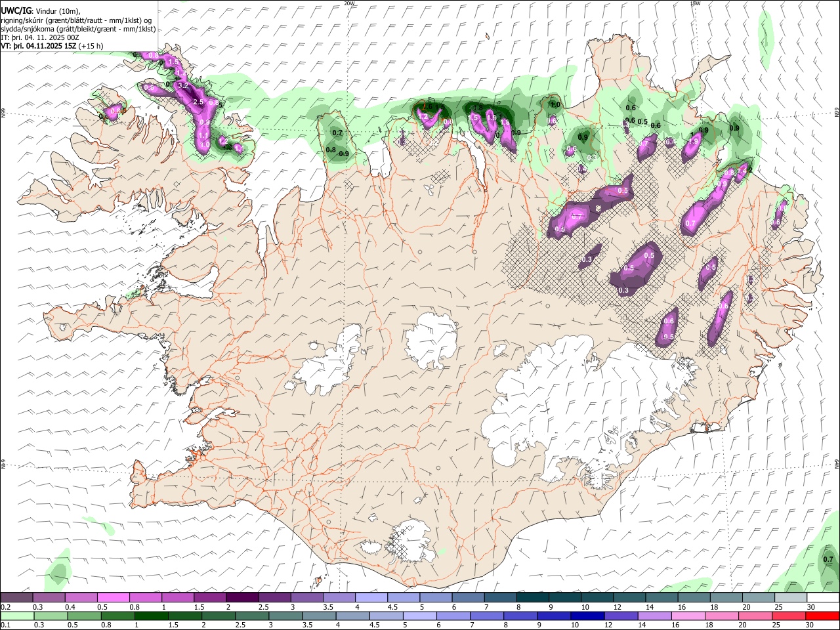Pick the palest green 0.1 rain legend swatch
The height and width of the screenshot is (630, 840).
[x=16, y=616]
